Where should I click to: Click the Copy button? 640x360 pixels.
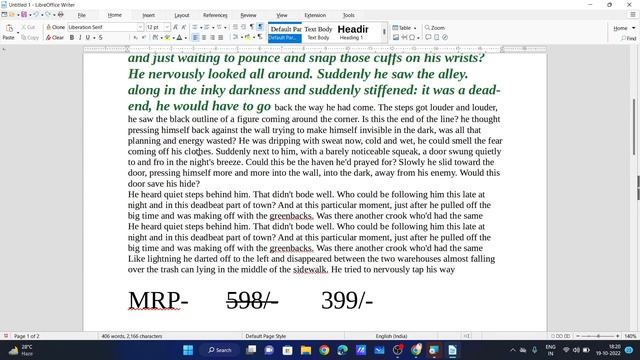tap(30, 38)
